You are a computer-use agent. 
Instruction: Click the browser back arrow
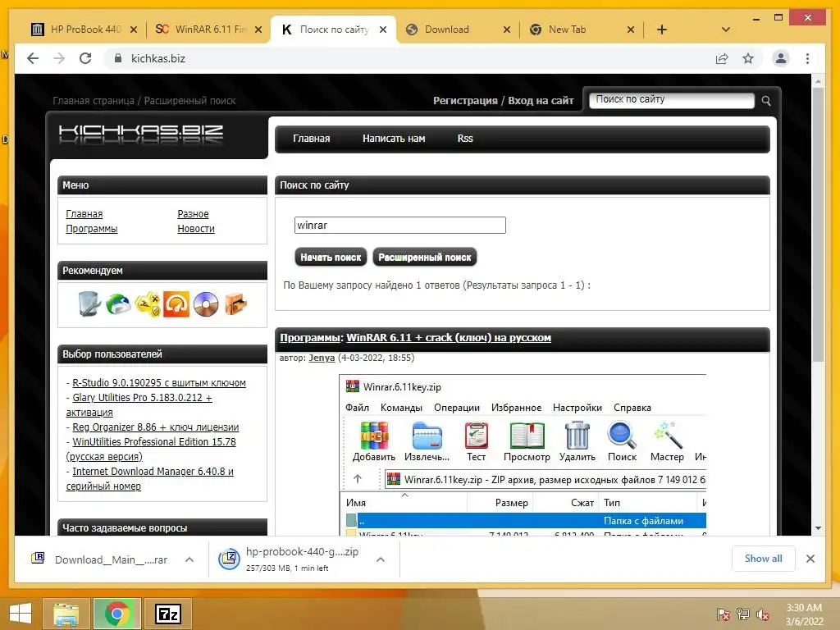click(x=33, y=58)
